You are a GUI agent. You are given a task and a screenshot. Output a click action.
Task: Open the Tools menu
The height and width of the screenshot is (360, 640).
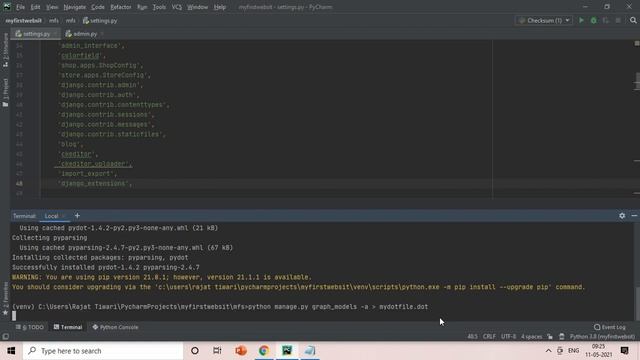[159, 7]
